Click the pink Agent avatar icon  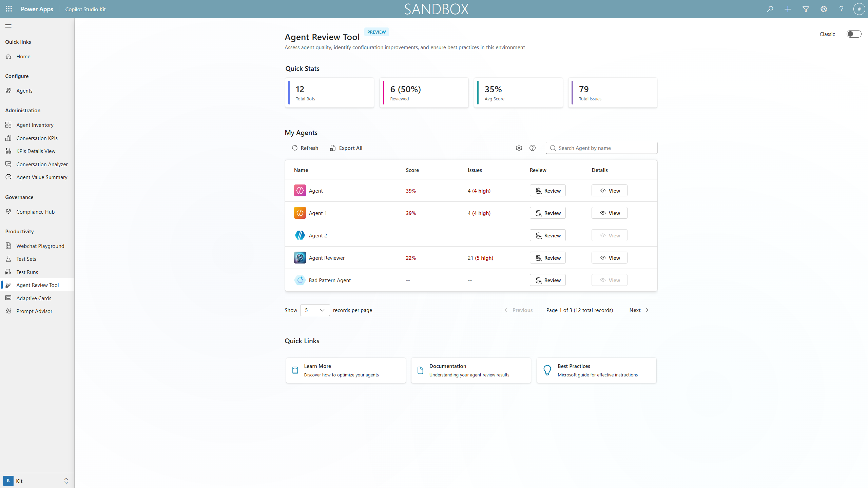click(300, 191)
